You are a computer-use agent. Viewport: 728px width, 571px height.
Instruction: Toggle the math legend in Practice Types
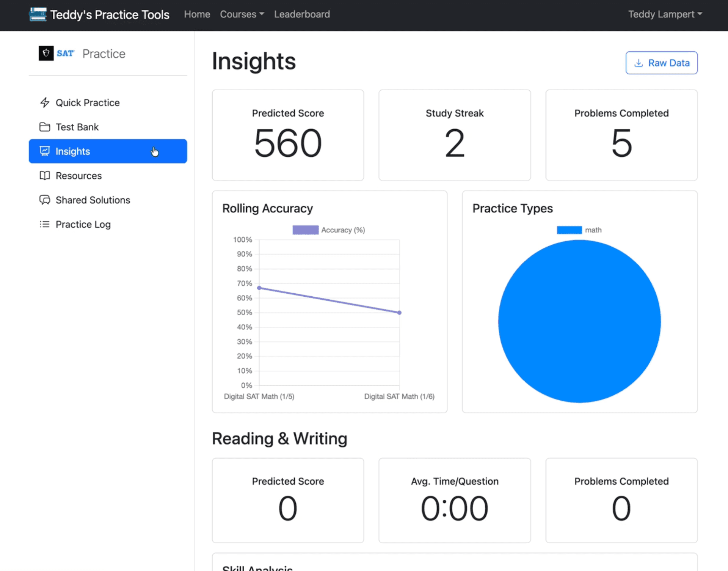pos(579,230)
